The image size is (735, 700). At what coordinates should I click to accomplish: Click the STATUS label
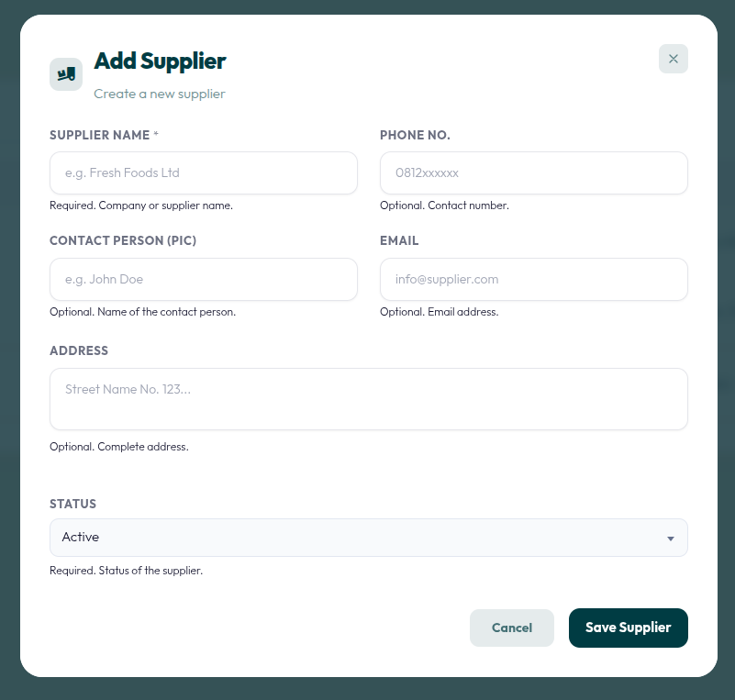tap(72, 504)
